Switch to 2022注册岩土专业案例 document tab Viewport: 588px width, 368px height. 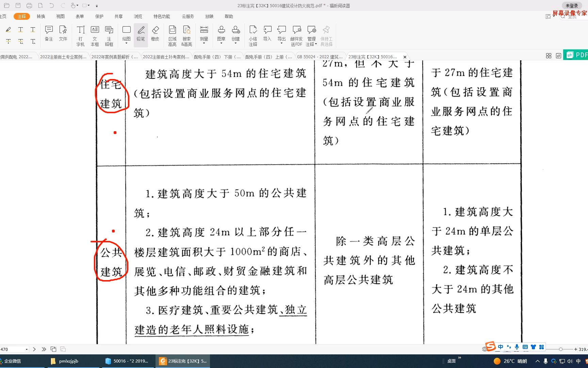(x=63, y=57)
